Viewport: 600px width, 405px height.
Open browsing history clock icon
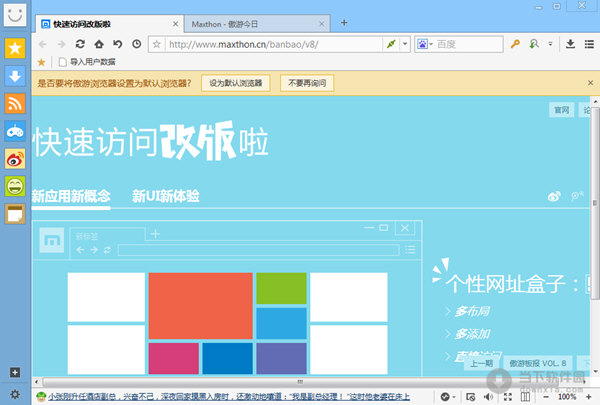137,44
